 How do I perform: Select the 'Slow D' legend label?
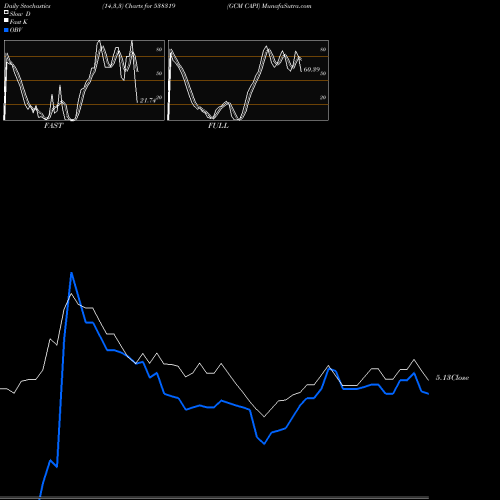pos(20,14)
